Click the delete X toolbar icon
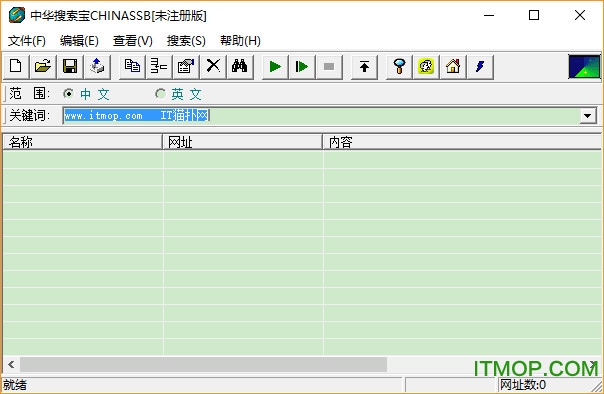This screenshot has width=604, height=394. pyautogui.click(x=213, y=67)
